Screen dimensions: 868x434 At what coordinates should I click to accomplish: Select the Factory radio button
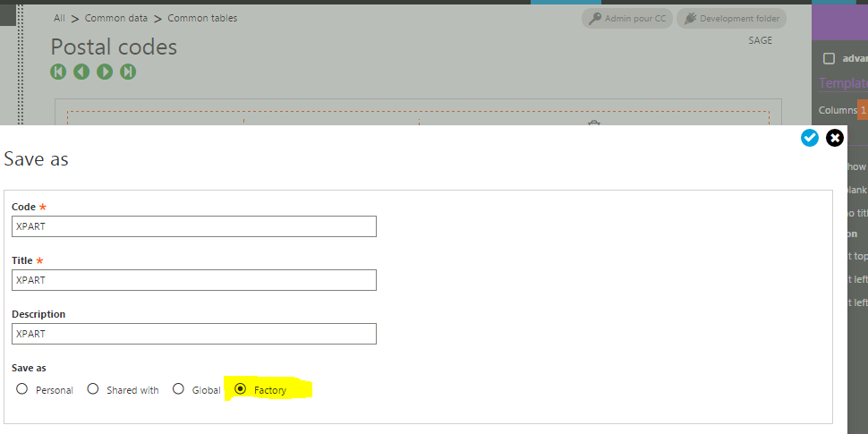240,389
